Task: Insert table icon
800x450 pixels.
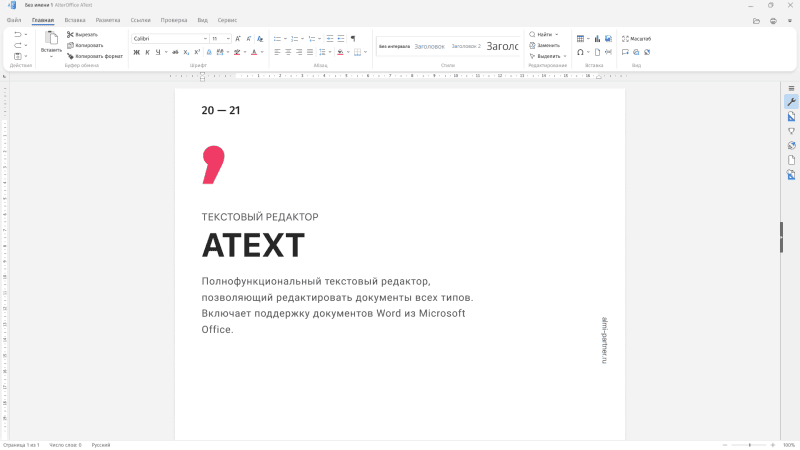Action: [580, 39]
